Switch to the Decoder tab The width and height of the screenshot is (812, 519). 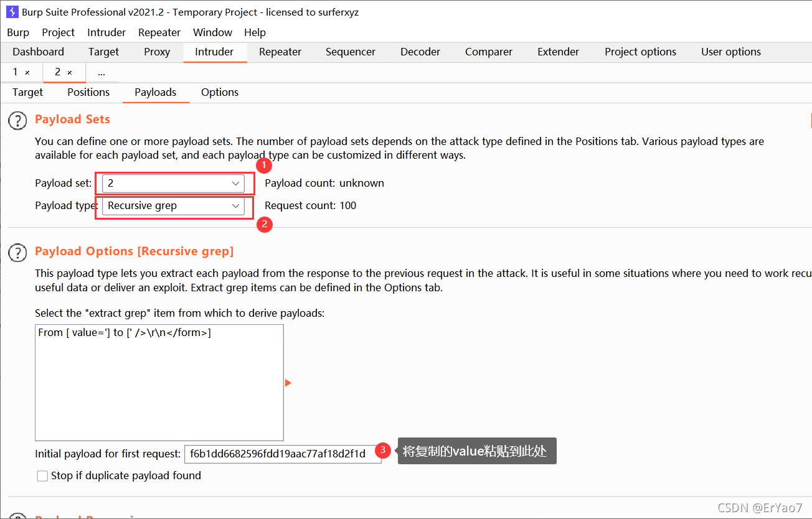tap(420, 52)
